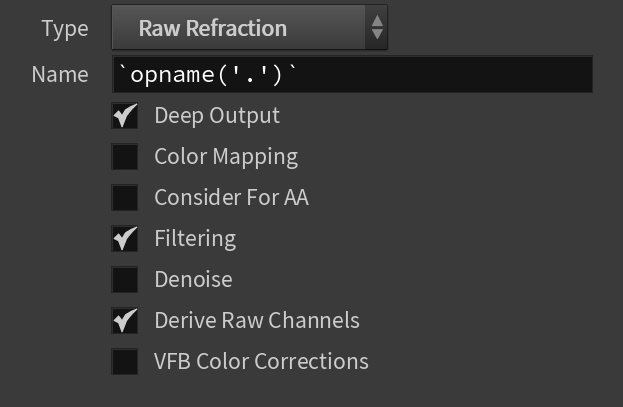Click the opname('.') expression text
The width and height of the screenshot is (623, 407).
[x=207, y=74]
